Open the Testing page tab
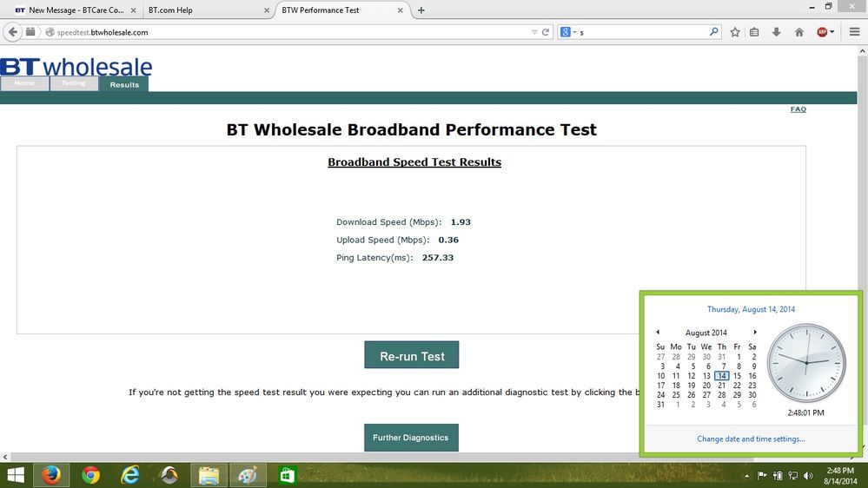The image size is (868, 488). [x=74, y=83]
